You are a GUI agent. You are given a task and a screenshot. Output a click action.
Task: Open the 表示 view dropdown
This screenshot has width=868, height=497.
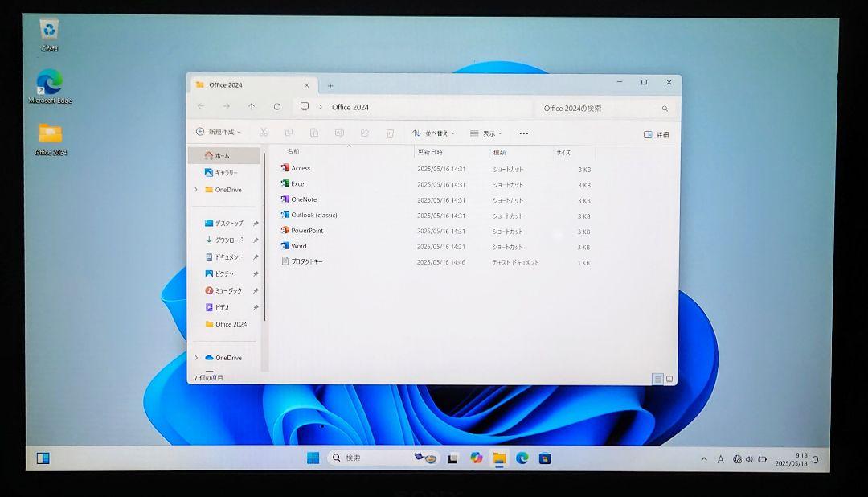pos(485,133)
